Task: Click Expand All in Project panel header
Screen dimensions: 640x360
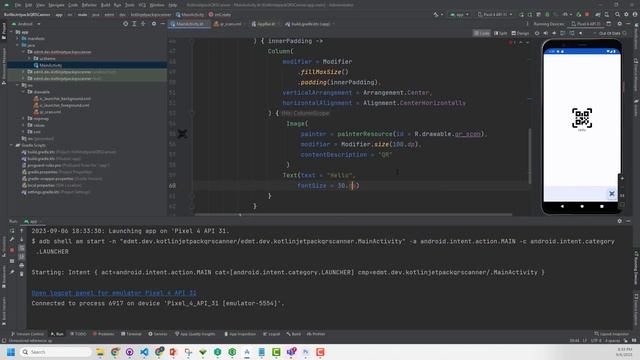Action: click(x=134, y=24)
